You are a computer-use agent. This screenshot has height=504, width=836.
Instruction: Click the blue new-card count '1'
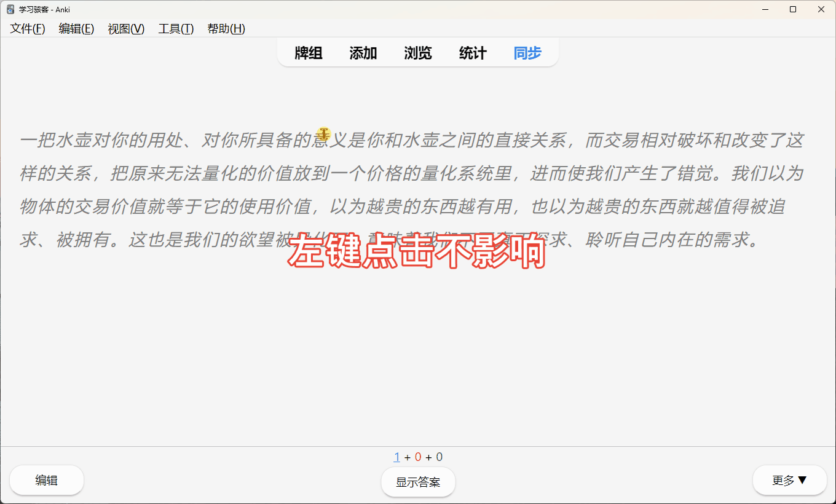pos(397,457)
